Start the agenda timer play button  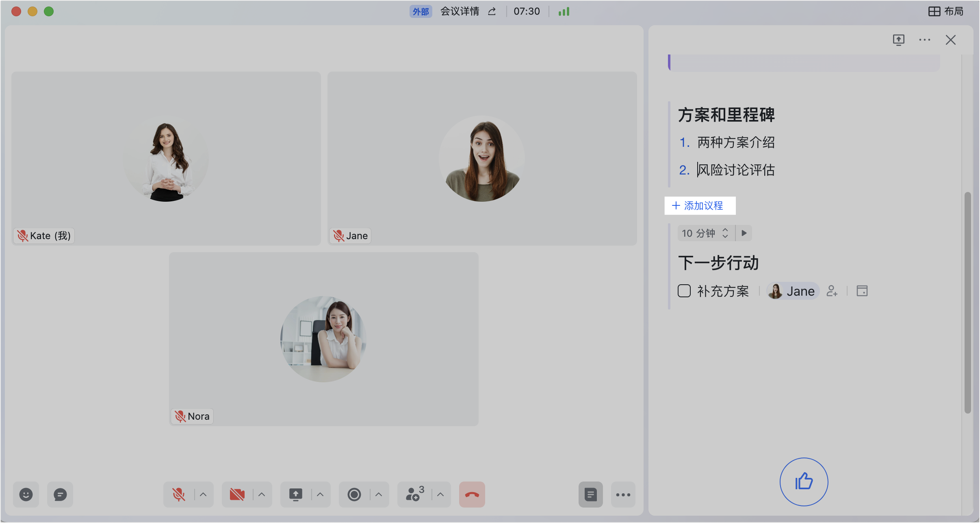[744, 233]
